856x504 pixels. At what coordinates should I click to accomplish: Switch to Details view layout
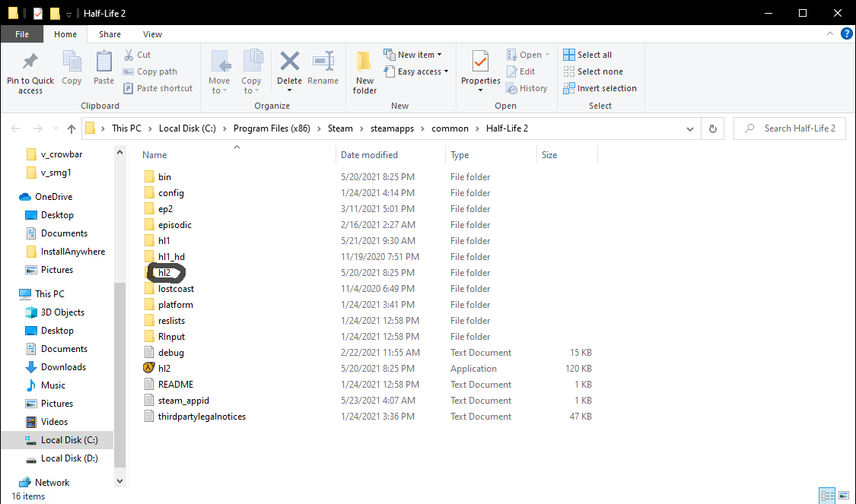point(828,496)
